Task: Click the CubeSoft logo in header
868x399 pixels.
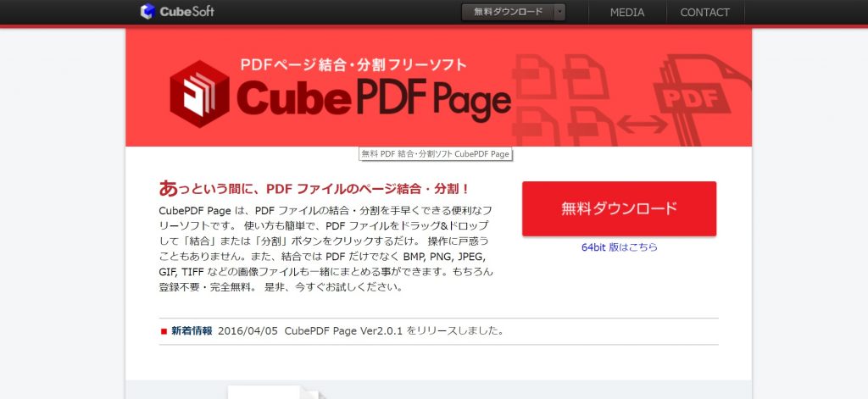Action: (x=177, y=12)
